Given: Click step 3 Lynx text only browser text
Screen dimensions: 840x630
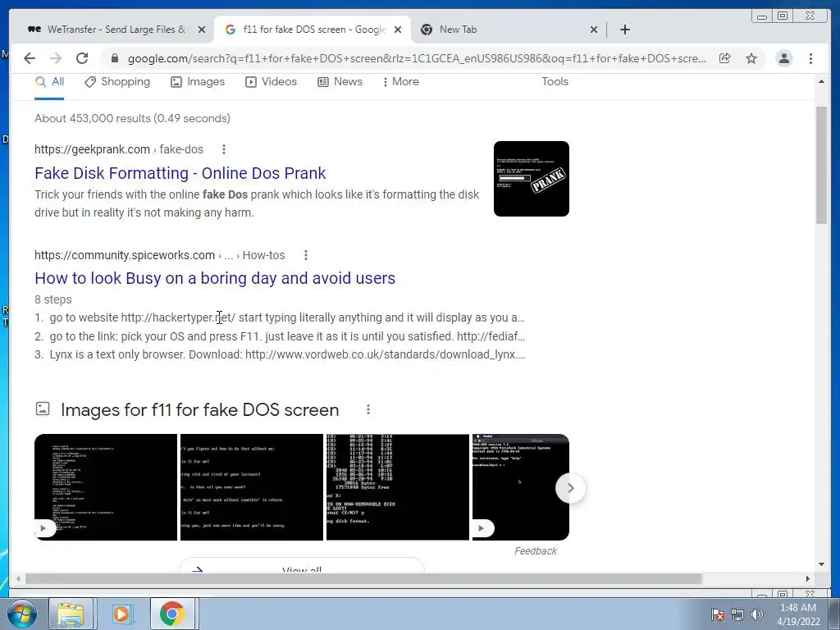Looking at the screenshot, I should tap(286, 354).
